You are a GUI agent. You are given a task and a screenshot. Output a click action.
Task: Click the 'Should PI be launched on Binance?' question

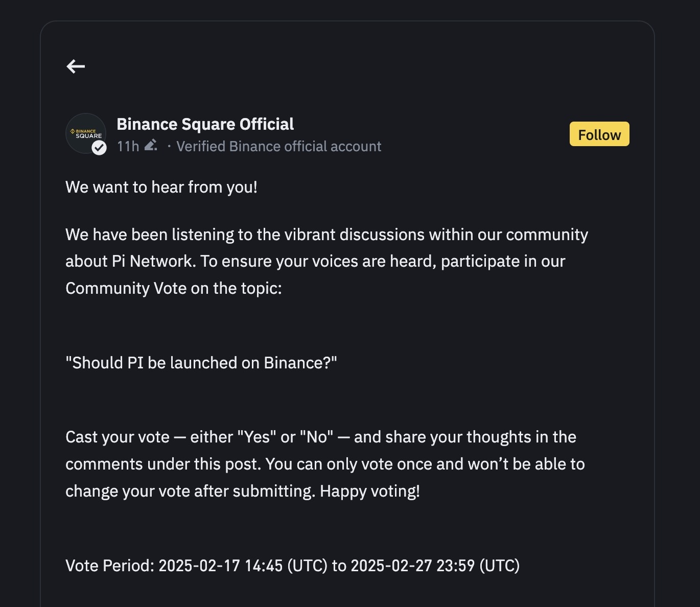201,363
